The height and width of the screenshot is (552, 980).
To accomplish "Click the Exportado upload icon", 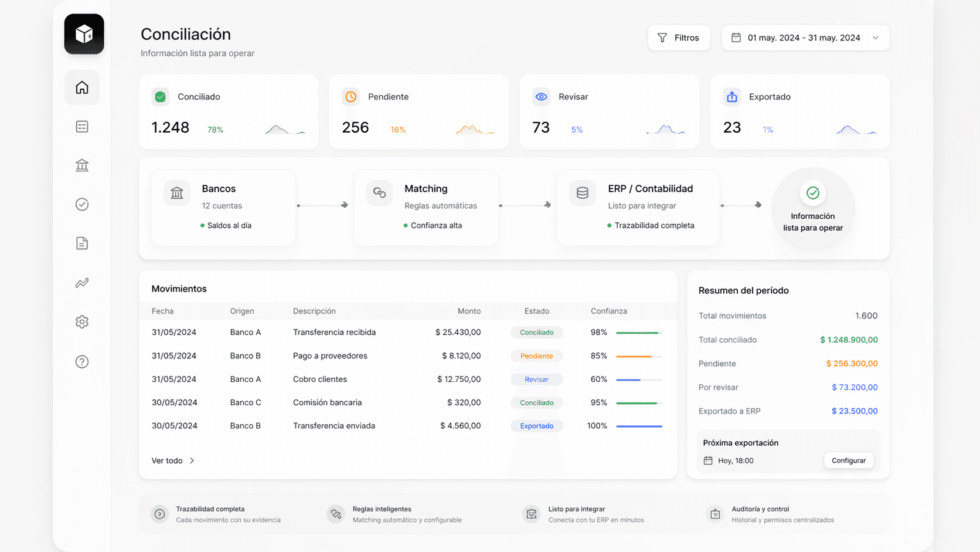I will click(x=731, y=97).
